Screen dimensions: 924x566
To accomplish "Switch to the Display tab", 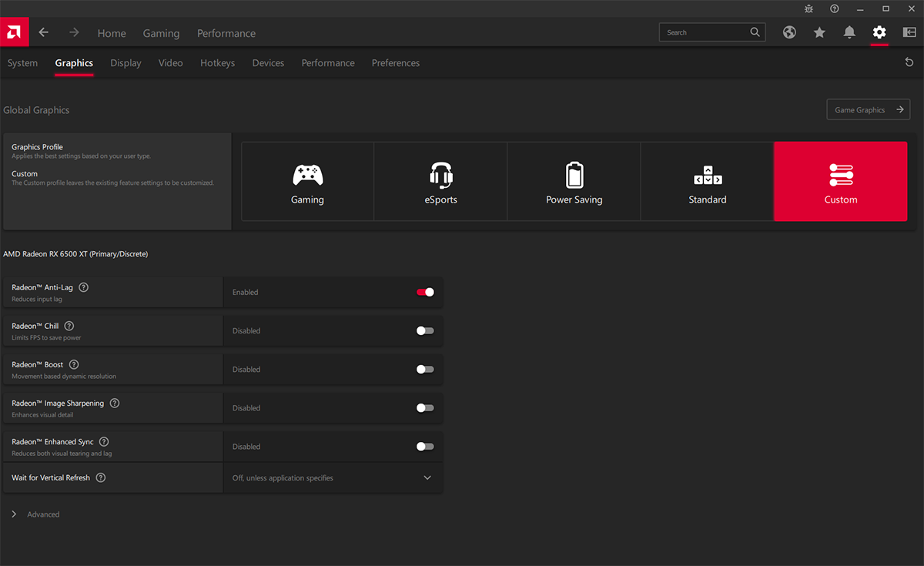I will (x=126, y=63).
